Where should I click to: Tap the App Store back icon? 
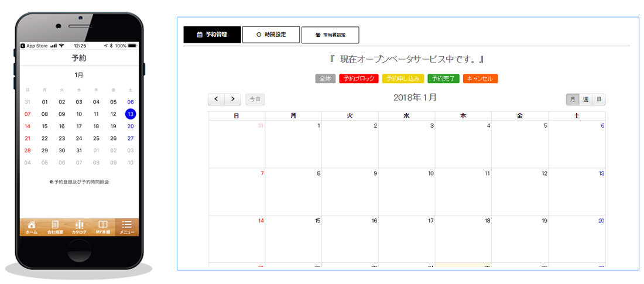click(x=23, y=46)
